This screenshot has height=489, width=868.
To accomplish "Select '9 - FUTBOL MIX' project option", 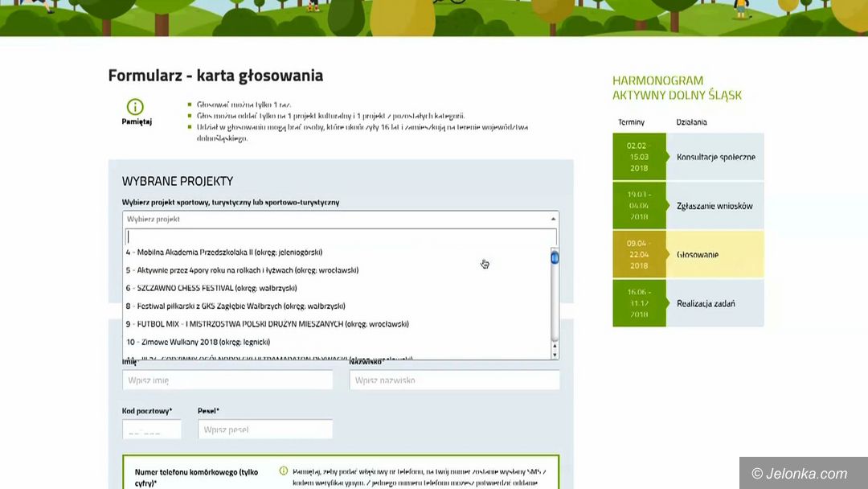I will [x=337, y=324].
